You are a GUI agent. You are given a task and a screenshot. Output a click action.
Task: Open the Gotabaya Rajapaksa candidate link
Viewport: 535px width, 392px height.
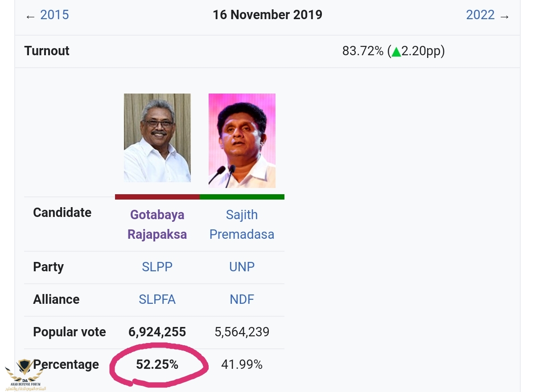pyautogui.click(x=157, y=225)
